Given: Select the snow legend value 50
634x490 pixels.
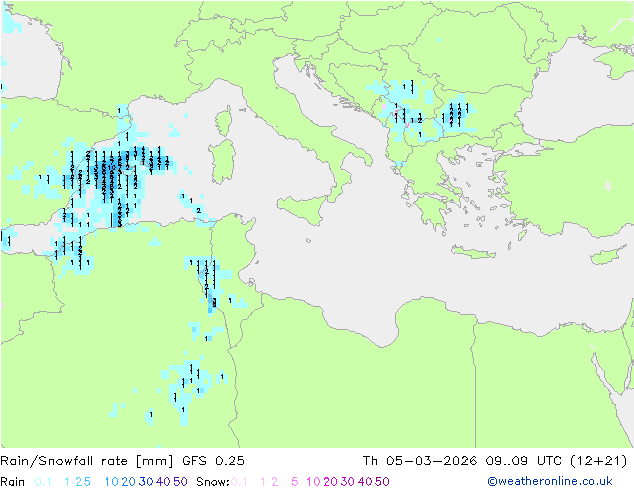Looking at the screenshot, I should 382,482.
